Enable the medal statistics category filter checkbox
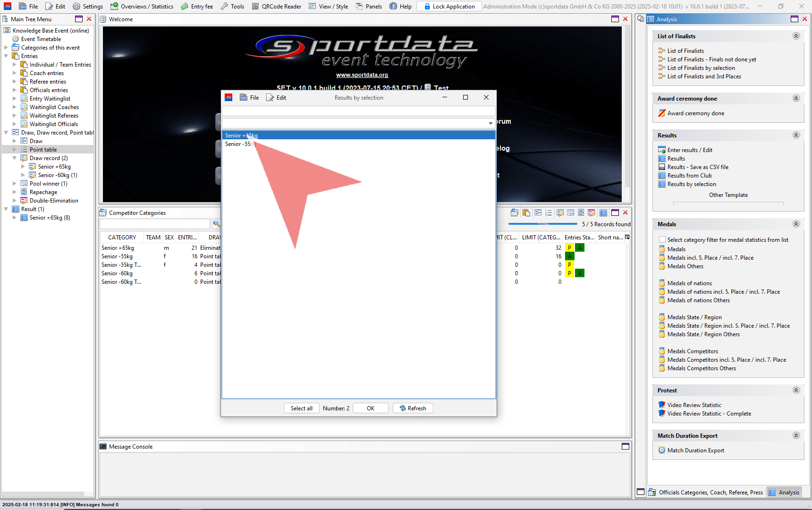The image size is (812, 510). pyautogui.click(x=662, y=240)
